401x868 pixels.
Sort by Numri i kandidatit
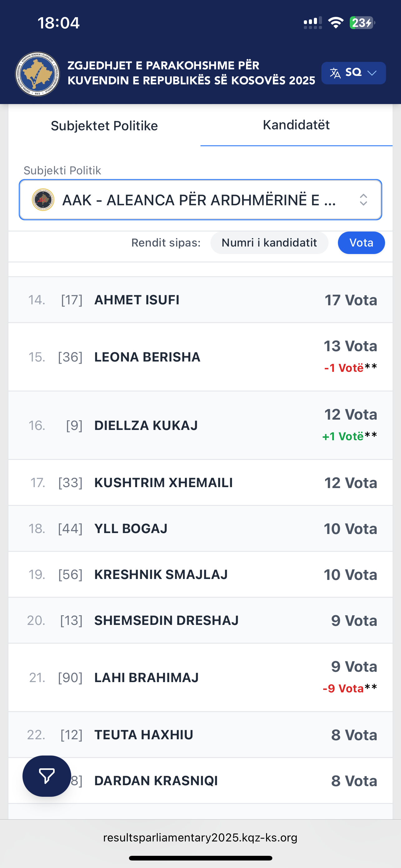(269, 242)
